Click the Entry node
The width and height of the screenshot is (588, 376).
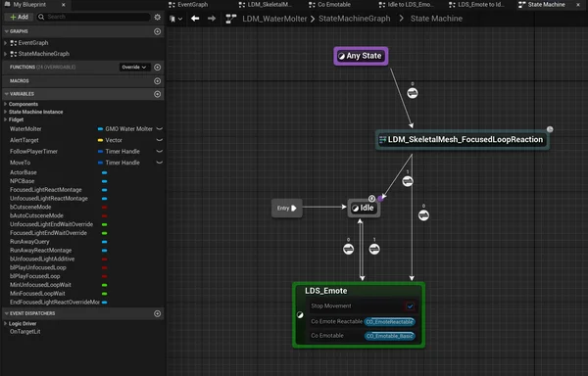click(287, 209)
